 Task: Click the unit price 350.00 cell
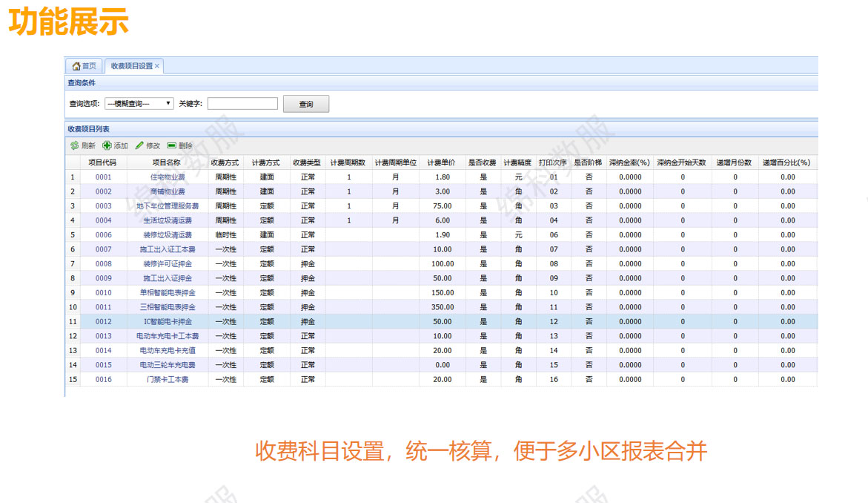(443, 307)
